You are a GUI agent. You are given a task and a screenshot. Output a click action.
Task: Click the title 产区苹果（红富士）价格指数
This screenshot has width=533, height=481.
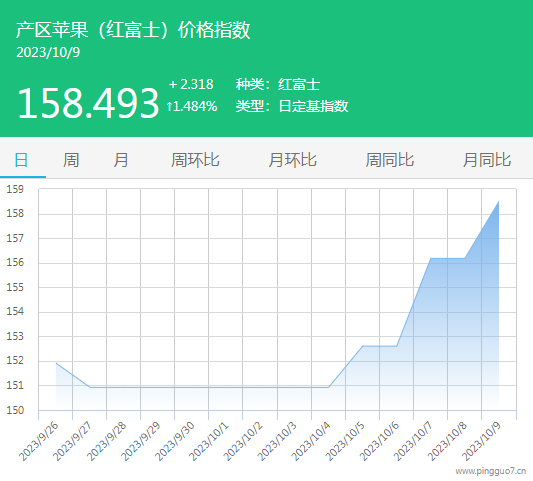click(133, 30)
